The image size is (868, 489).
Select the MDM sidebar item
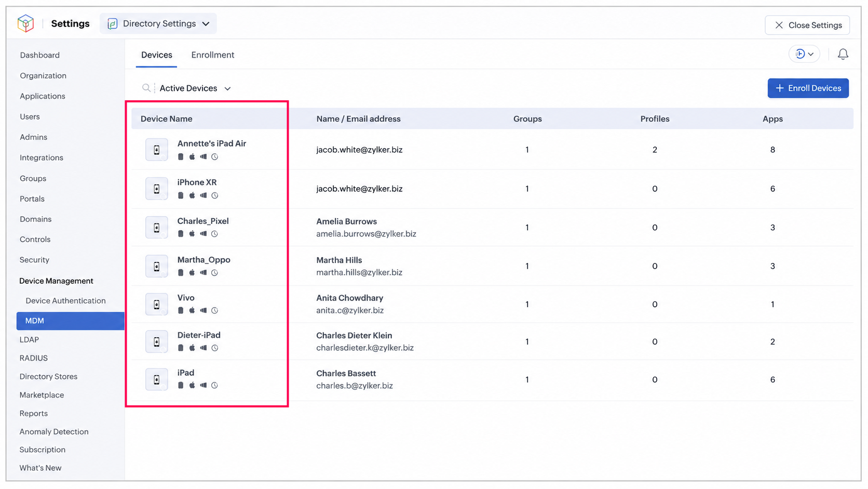point(71,321)
